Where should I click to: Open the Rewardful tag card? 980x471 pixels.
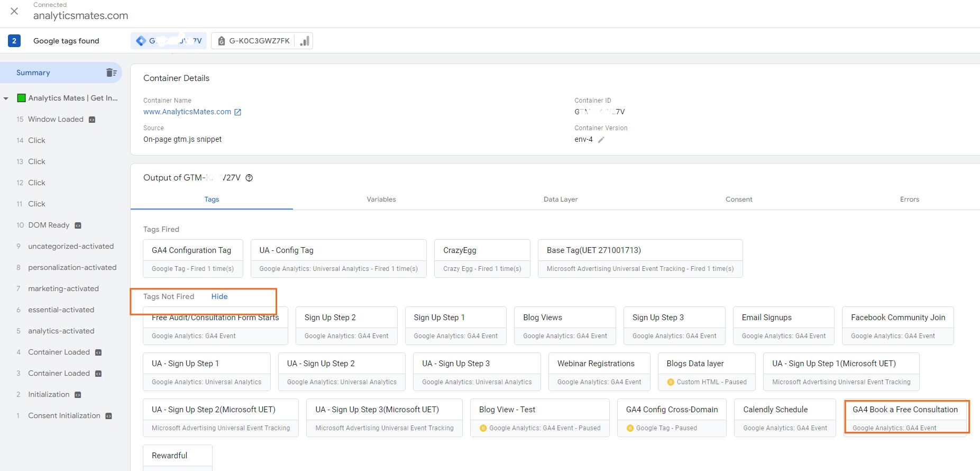coord(178,458)
